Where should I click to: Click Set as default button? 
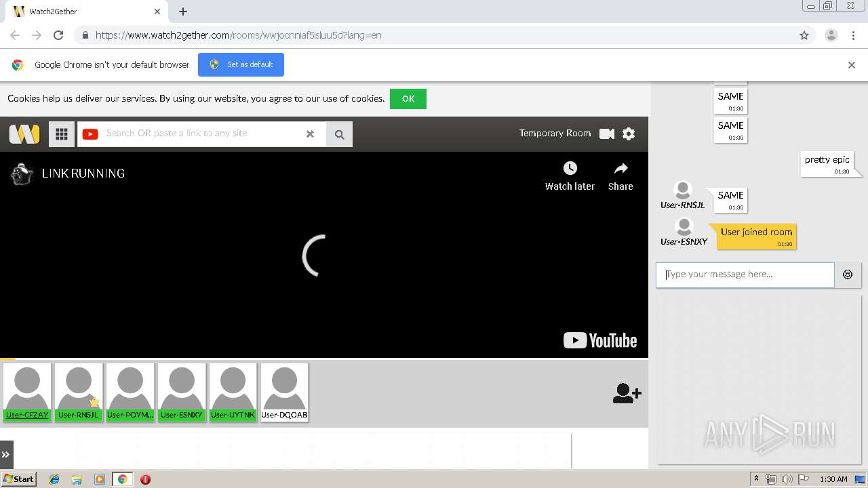tap(241, 64)
